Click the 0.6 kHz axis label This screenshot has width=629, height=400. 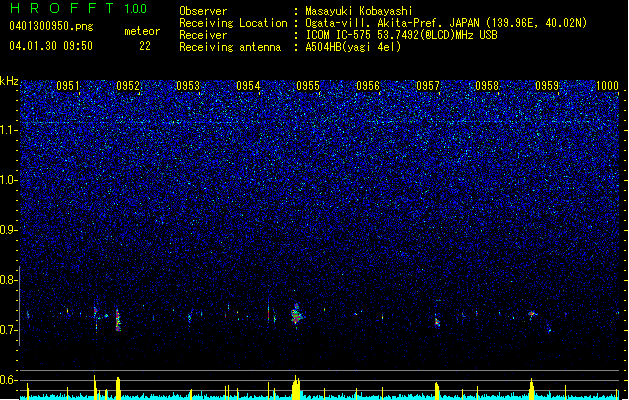9,380
